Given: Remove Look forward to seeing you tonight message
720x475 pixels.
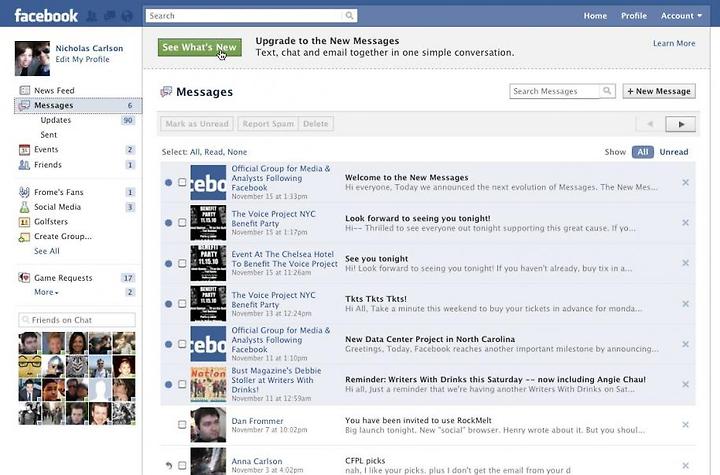Looking at the screenshot, I should (685, 223).
